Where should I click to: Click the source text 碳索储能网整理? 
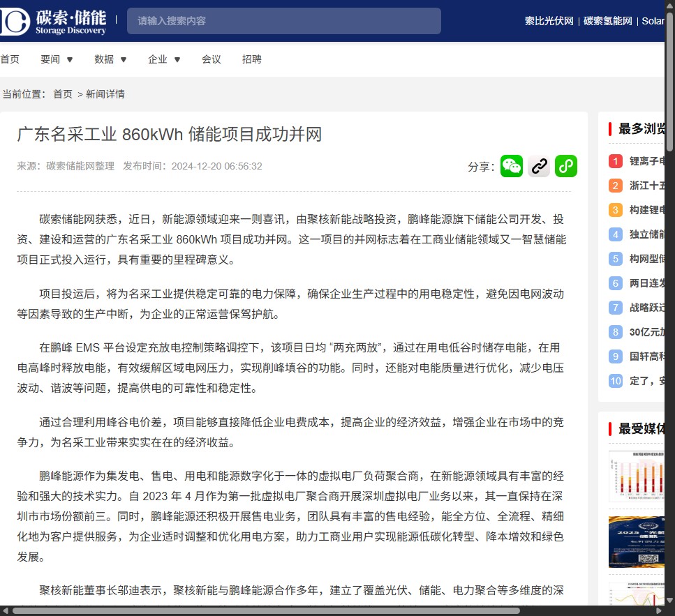click(80, 166)
